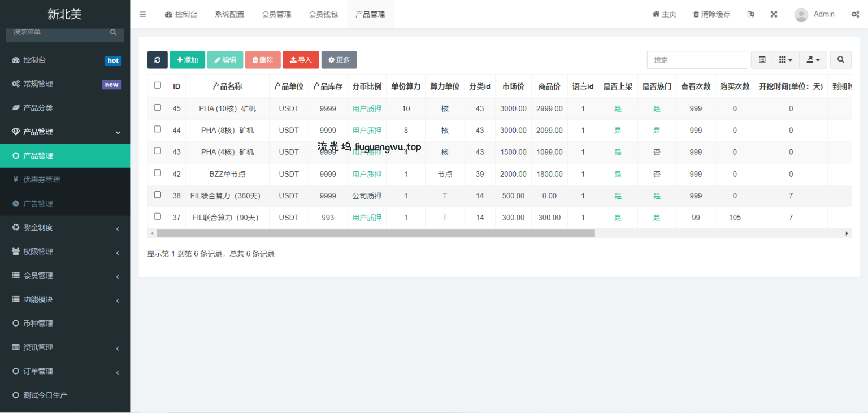Image resolution: width=868 pixels, height=413 pixels.
Task: Click the horizontal table scrollbar
Action: click(x=375, y=233)
